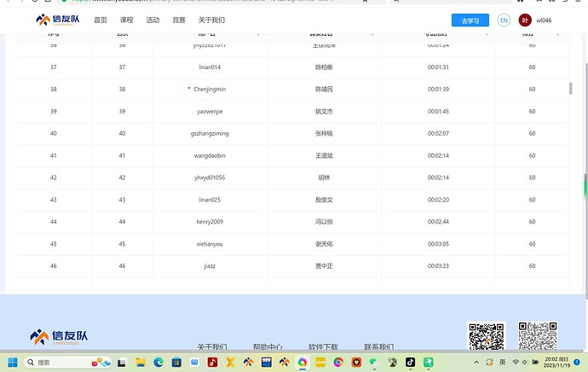Click the footer 帮助中心 link
588x372 pixels.
268,347
